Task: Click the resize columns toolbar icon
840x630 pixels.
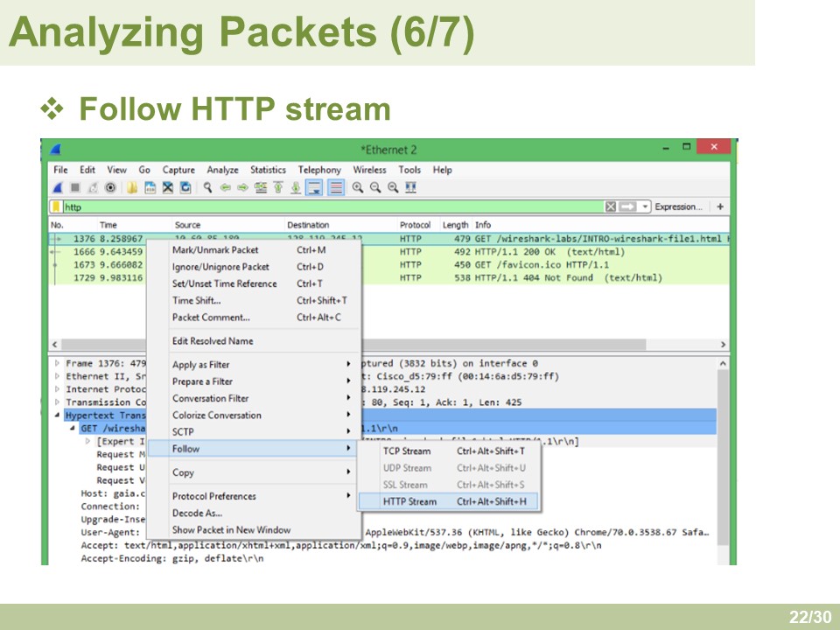Action: pyautogui.click(x=411, y=187)
